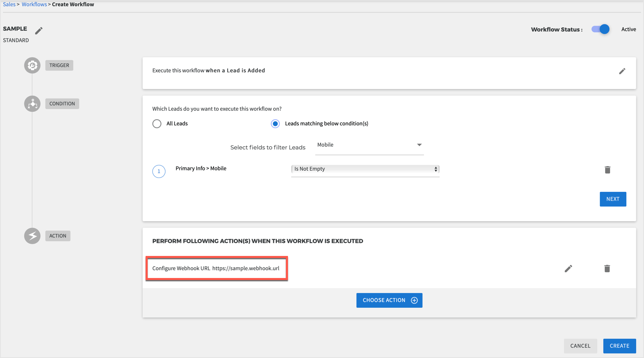Navigate to Workflows breadcrumb link
Viewport: 644px width, 358px height.
34,4
